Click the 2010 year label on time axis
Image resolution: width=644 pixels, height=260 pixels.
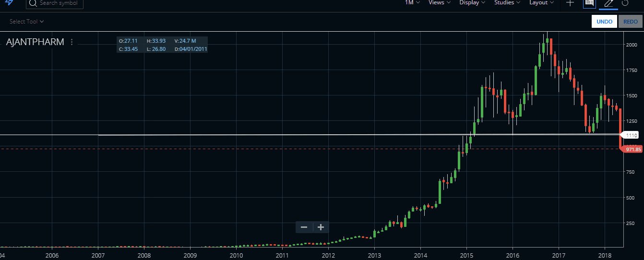(x=236, y=255)
